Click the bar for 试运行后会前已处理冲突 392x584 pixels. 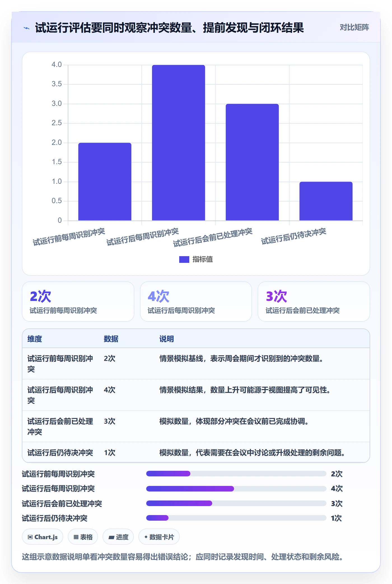pyautogui.click(x=252, y=162)
